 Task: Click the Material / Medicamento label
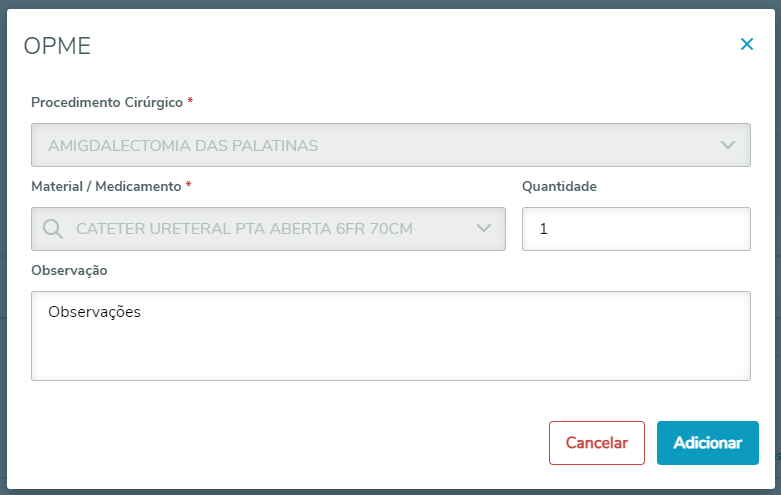coord(106,186)
